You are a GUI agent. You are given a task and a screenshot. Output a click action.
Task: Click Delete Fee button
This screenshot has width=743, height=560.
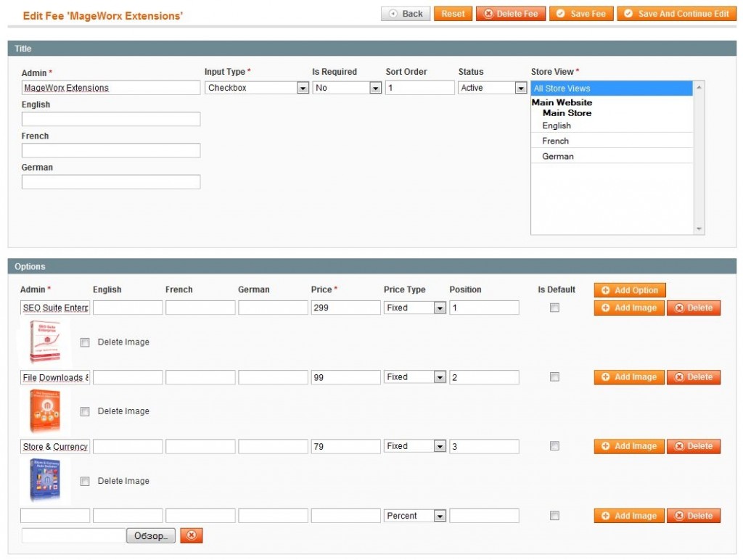pyautogui.click(x=511, y=14)
